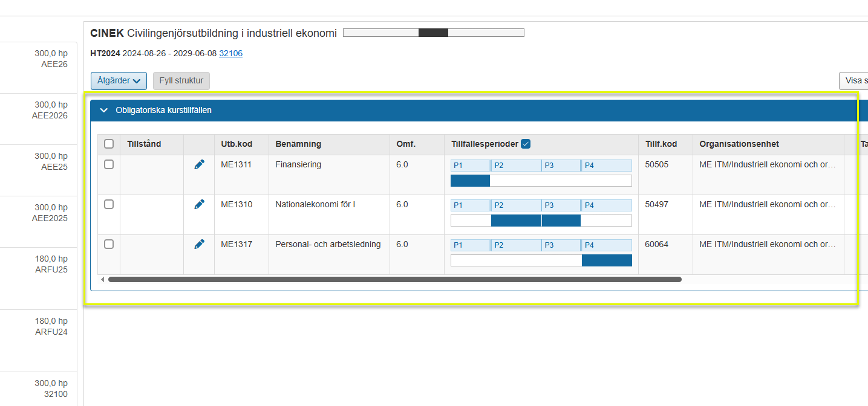Click the edit pencil for Finansiering
Image resolution: width=868 pixels, height=406 pixels.
199,164
